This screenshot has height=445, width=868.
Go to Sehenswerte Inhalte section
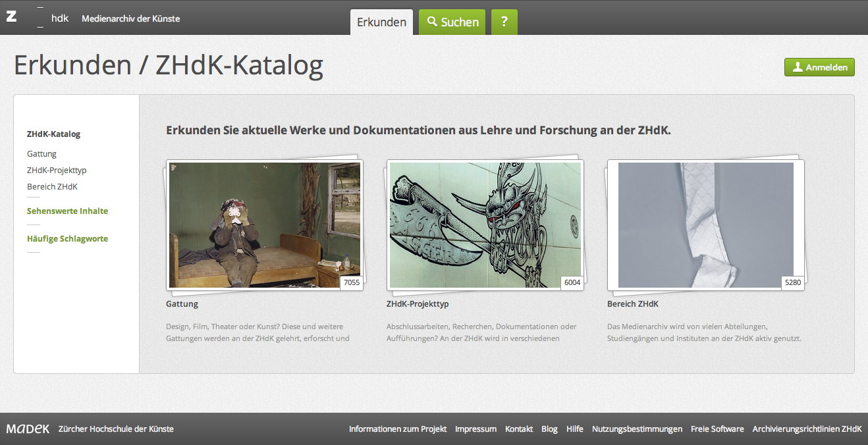pos(67,211)
